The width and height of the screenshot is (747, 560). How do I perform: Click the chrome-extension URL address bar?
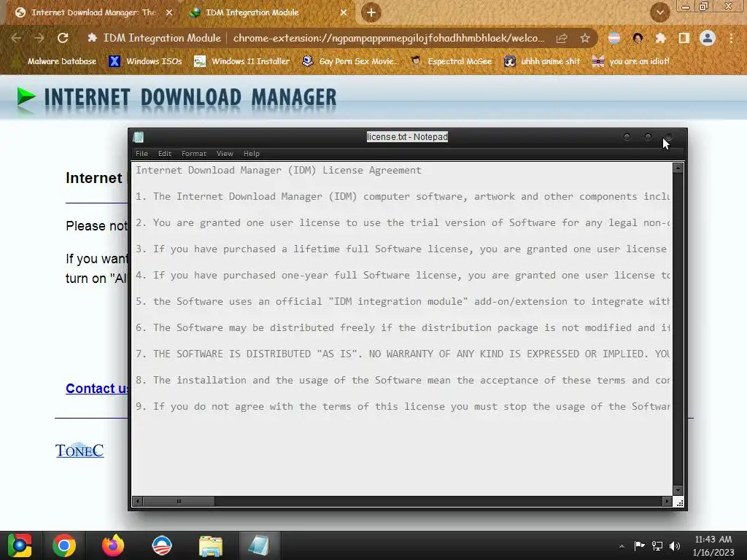pos(388,38)
